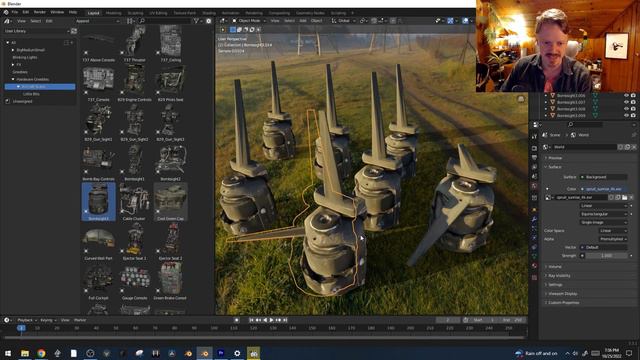Open the User Library dropdown

(x=36, y=31)
